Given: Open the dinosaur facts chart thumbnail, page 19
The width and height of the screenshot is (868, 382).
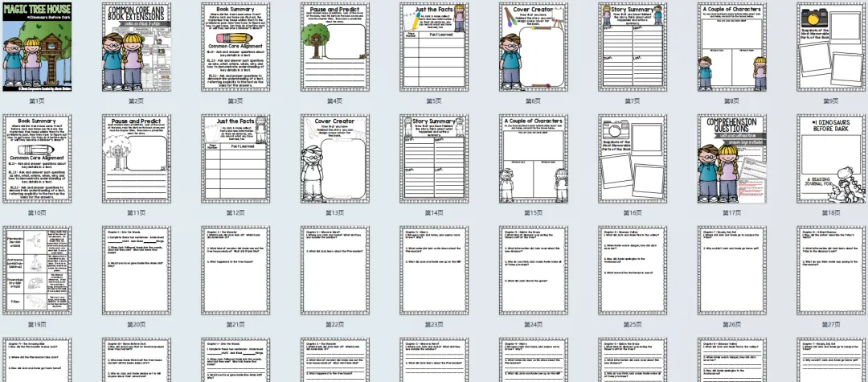Looking at the screenshot, I should [x=37, y=270].
